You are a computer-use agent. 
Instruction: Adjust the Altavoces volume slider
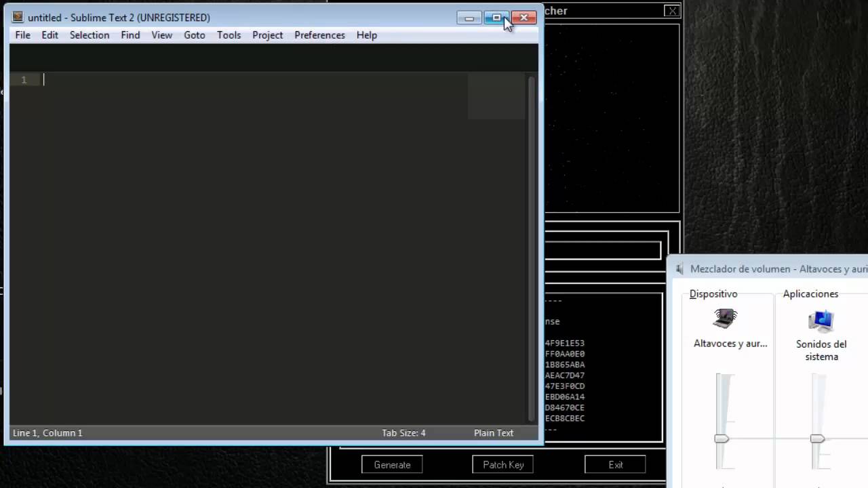coord(722,439)
